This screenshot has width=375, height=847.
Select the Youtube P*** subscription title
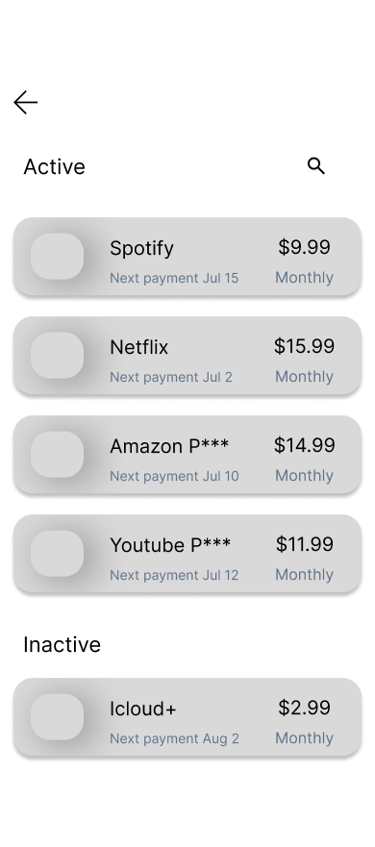(x=170, y=545)
